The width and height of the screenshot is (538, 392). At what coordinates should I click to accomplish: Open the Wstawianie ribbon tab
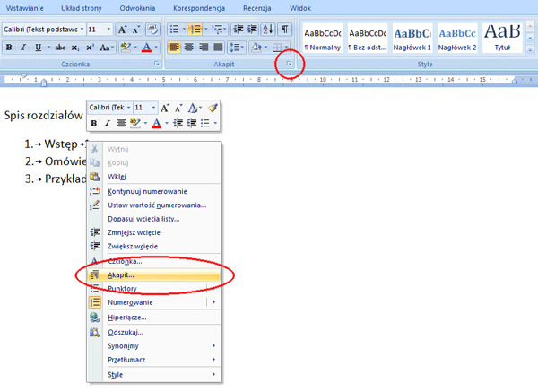(x=25, y=8)
